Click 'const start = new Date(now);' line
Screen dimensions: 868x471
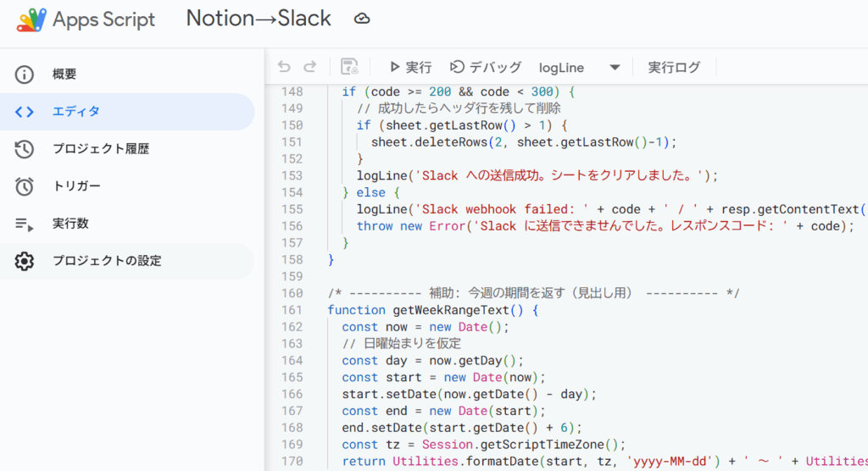tap(443, 378)
